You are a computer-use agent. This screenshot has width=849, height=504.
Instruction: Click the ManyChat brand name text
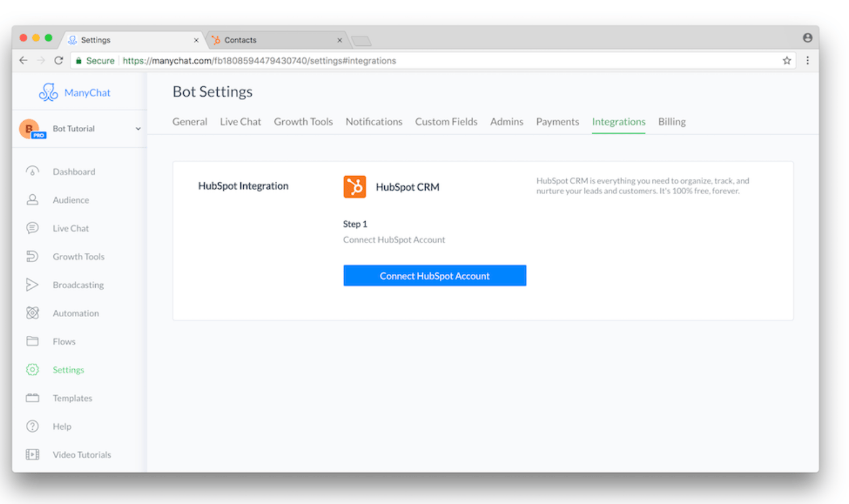87,93
